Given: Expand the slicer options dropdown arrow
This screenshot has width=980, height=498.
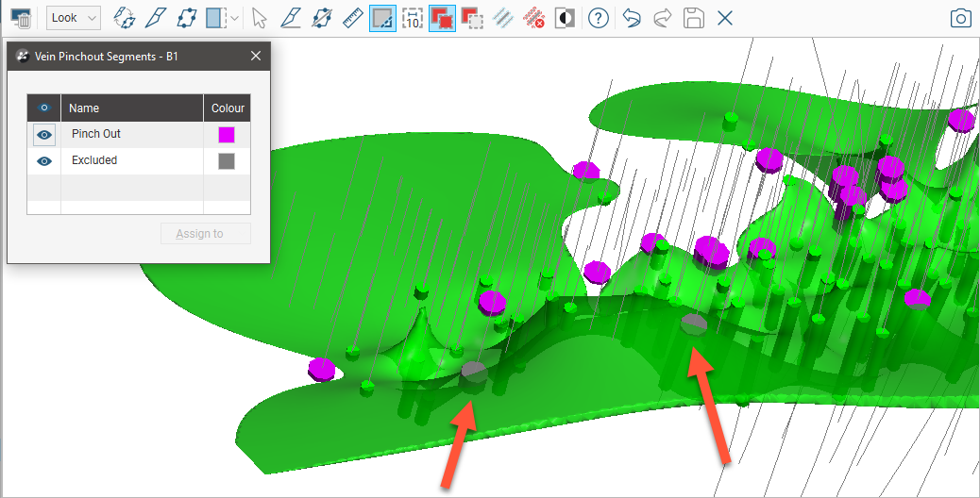Looking at the screenshot, I should point(235,18).
